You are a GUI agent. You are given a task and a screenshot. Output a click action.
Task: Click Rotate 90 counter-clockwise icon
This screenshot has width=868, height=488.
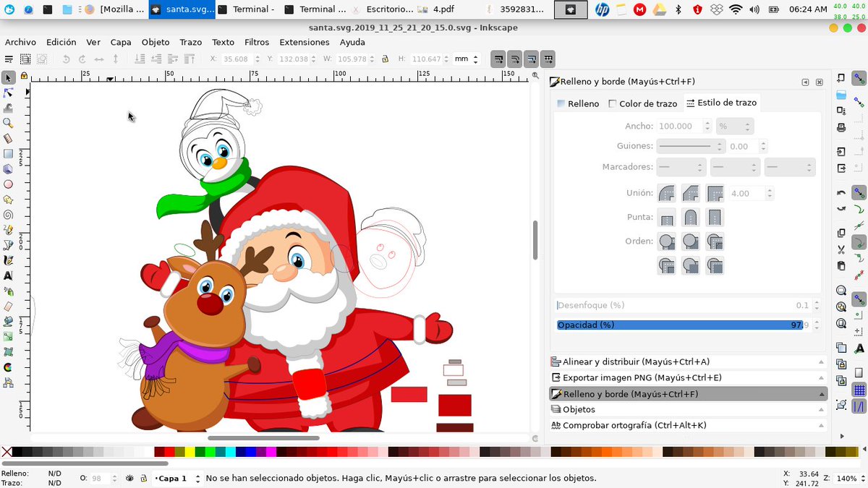click(x=67, y=59)
